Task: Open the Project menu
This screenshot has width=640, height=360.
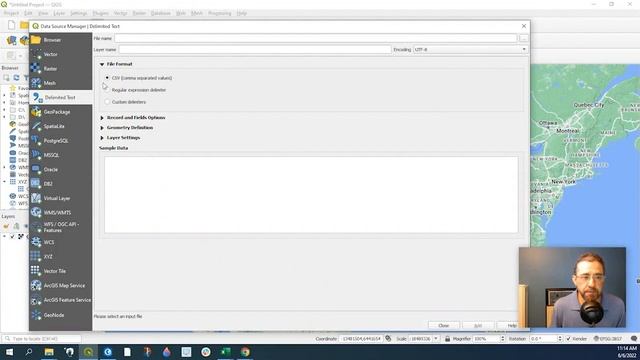Action: (x=11, y=13)
